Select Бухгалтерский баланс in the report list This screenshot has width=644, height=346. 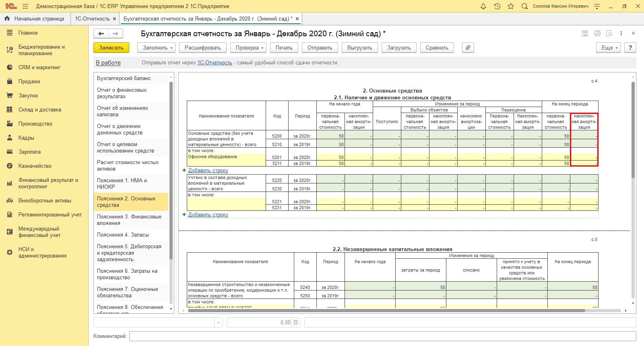pyautogui.click(x=124, y=78)
